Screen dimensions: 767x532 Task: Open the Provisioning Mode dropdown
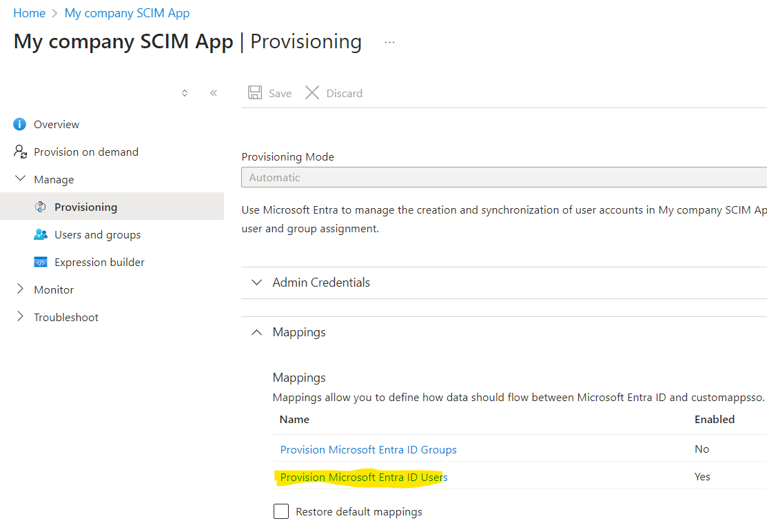[504, 177]
